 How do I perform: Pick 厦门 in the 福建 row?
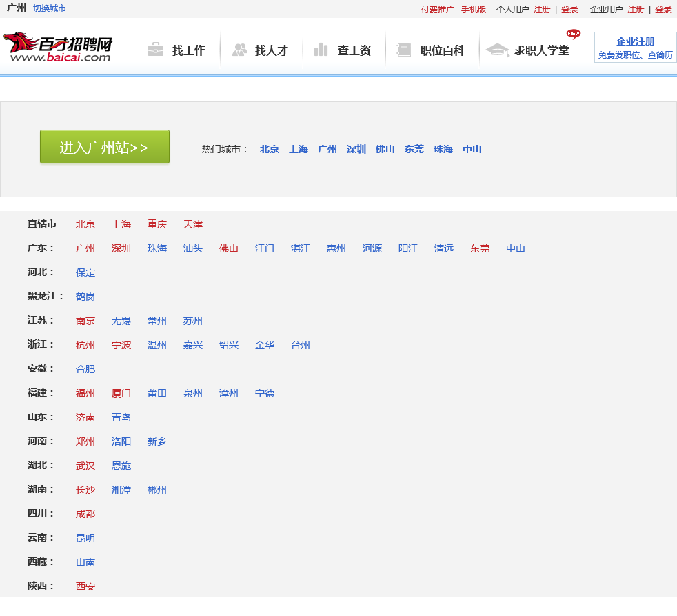(x=121, y=393)
